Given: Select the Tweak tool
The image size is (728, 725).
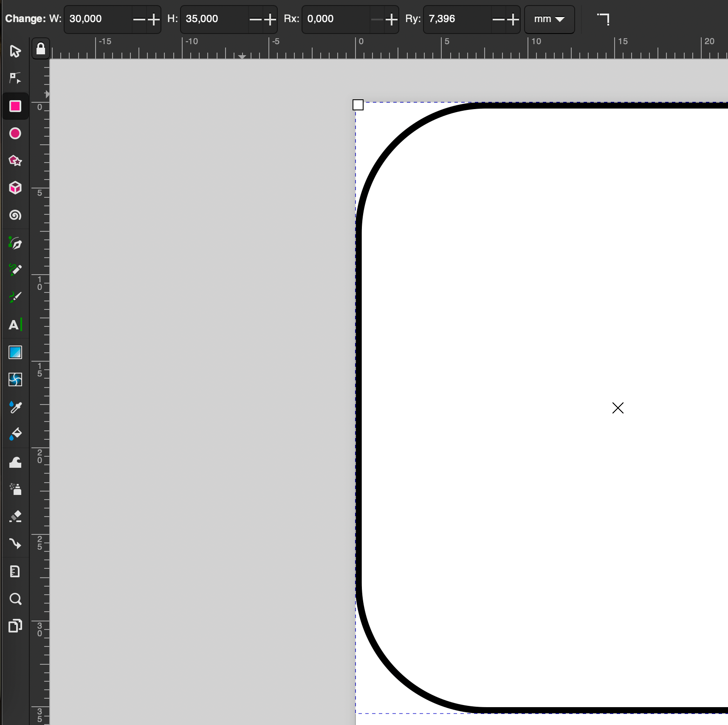Looking at the screenshot, I should [x=15, y=462].
